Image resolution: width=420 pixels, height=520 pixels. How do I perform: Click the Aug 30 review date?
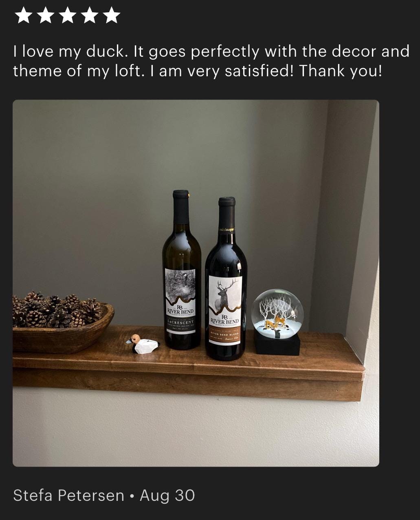pyautogui.click(x=167, y=496)
